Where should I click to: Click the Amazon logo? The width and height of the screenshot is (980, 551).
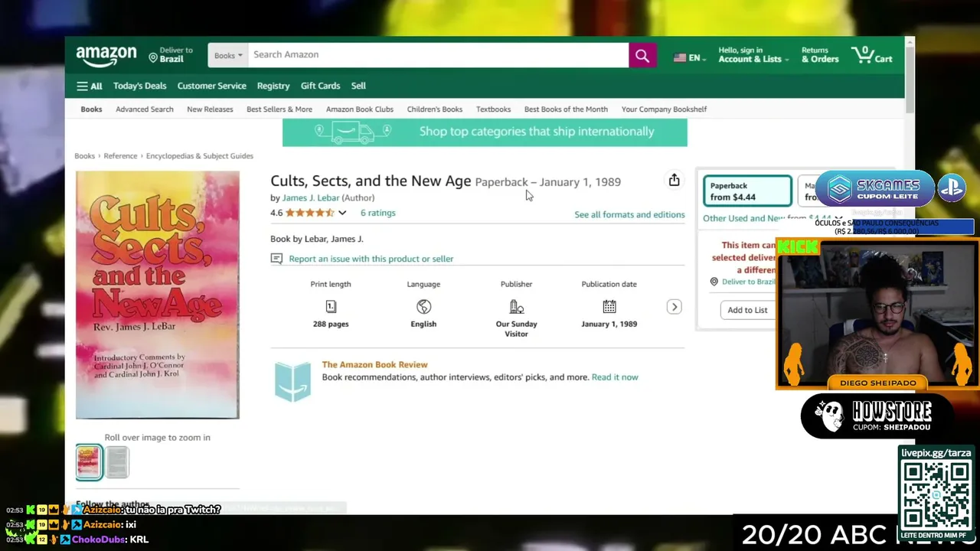pyautogui.click(x=106, y=56)
